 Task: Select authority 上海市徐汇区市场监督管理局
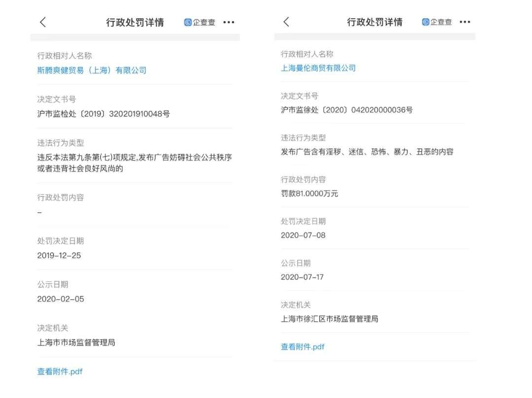330,319
